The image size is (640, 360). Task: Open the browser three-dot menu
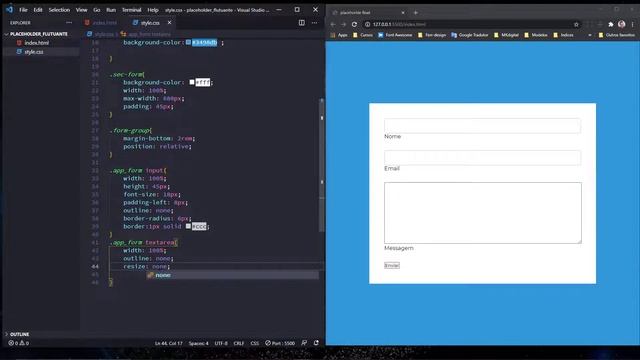pyautogui.click(x=633, y=24)
